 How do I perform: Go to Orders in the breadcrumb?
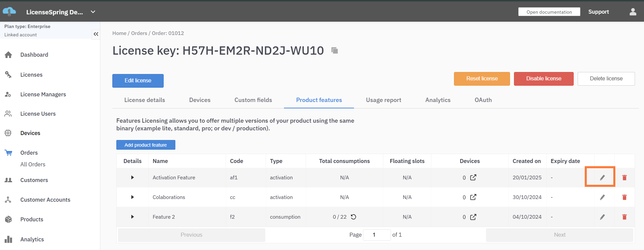139,33
